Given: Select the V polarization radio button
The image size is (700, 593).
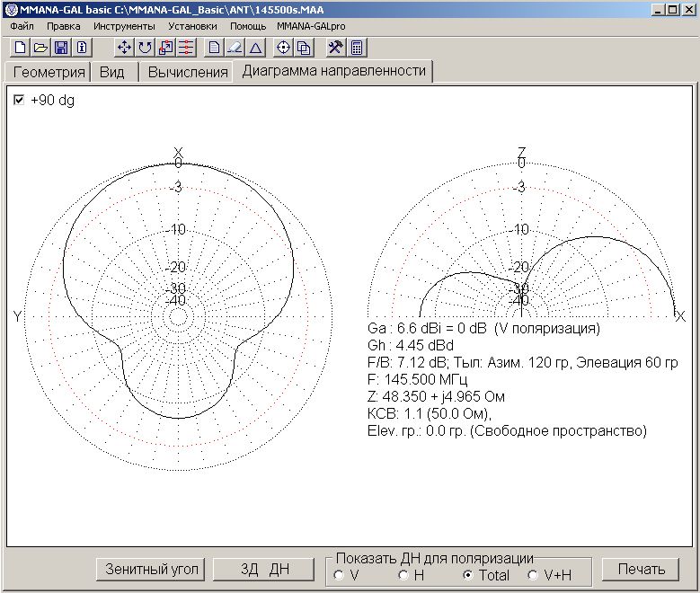Looking at the screenshot, I should pyautogui.click(x=338, y=575).
